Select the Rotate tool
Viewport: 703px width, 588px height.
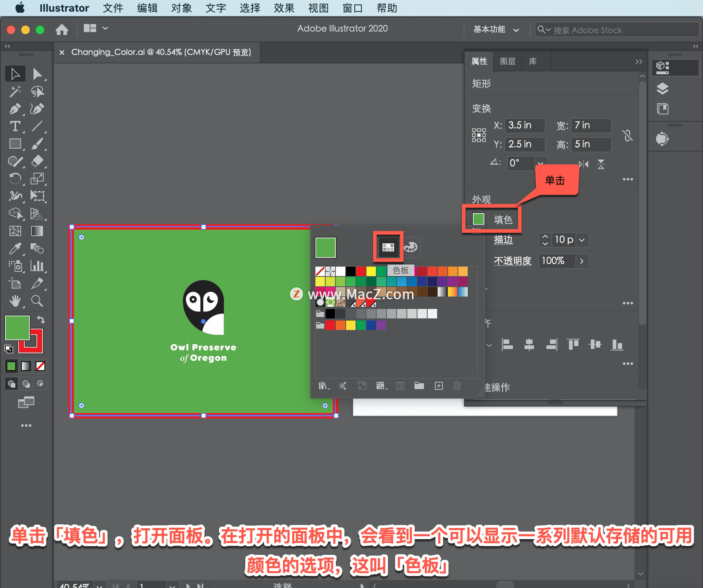pyautogui.click(x=15, y=179)
